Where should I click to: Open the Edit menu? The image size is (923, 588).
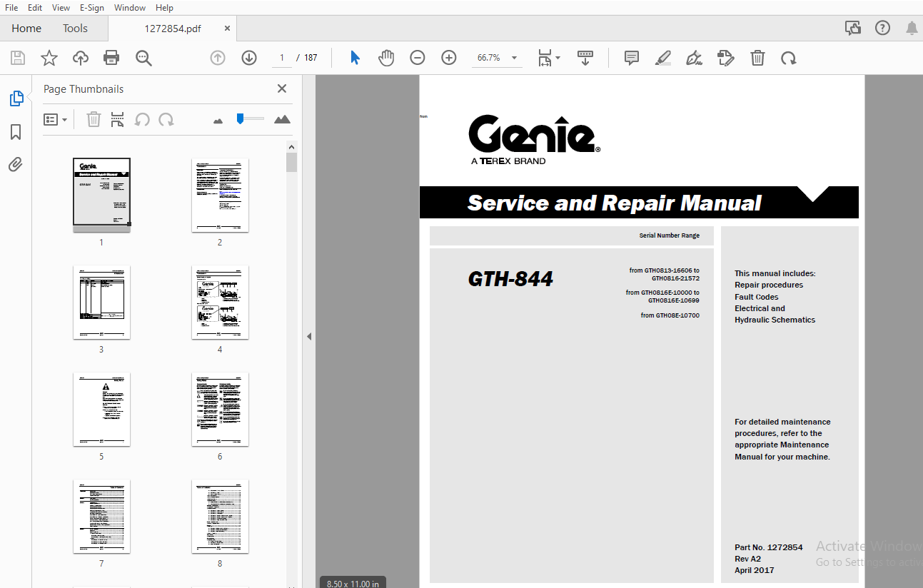(x=35, y=7)
